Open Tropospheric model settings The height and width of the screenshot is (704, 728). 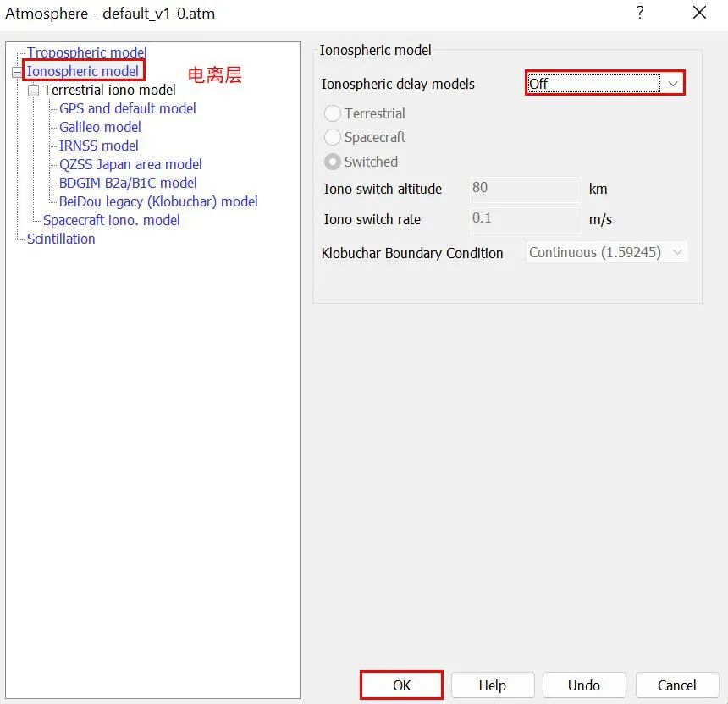click(x=86, y=52)
